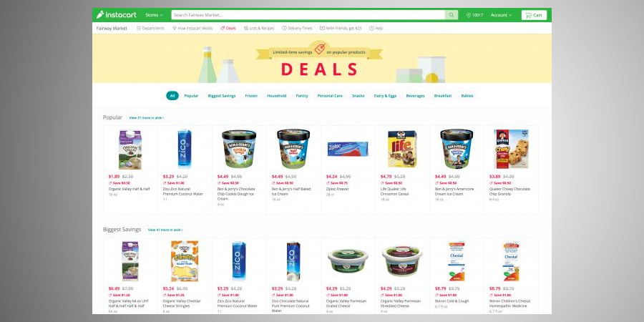Open View 21 more in Popular aisle
This screenshot has width=644, height=322.
tap(146, 118)
